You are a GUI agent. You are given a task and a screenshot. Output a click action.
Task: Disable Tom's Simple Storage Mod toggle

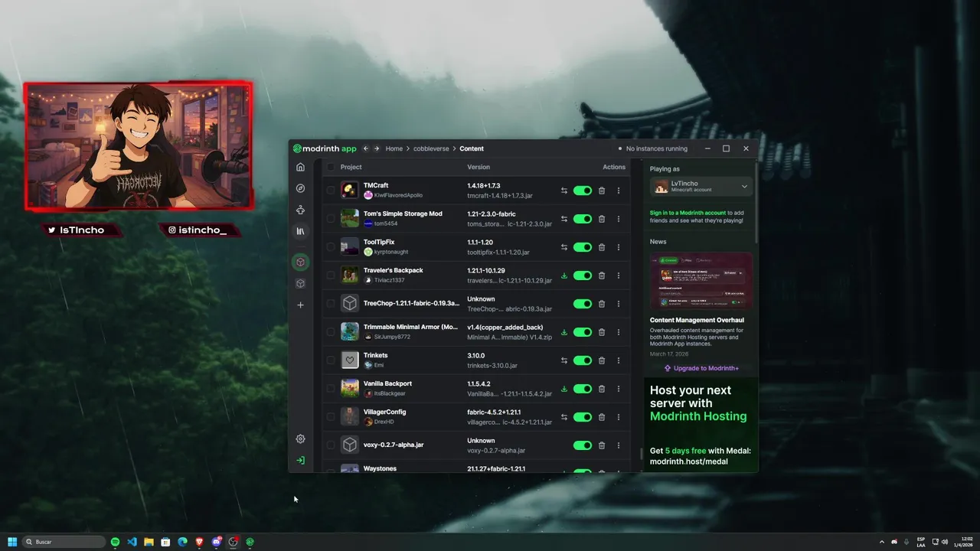pyautogui.click(x=583, y=219)
